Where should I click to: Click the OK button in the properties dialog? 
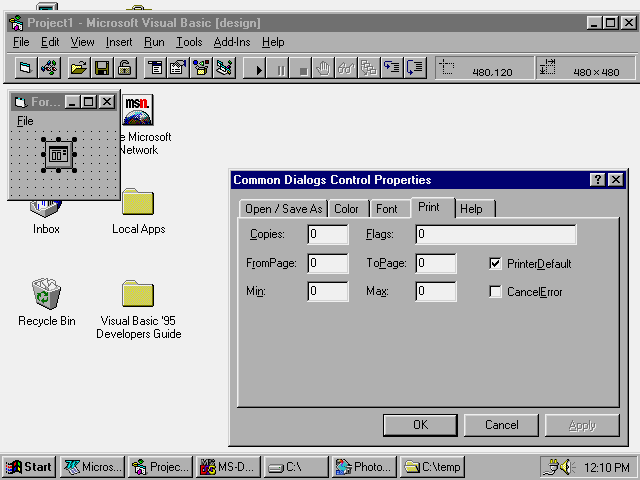pos(420,425)
